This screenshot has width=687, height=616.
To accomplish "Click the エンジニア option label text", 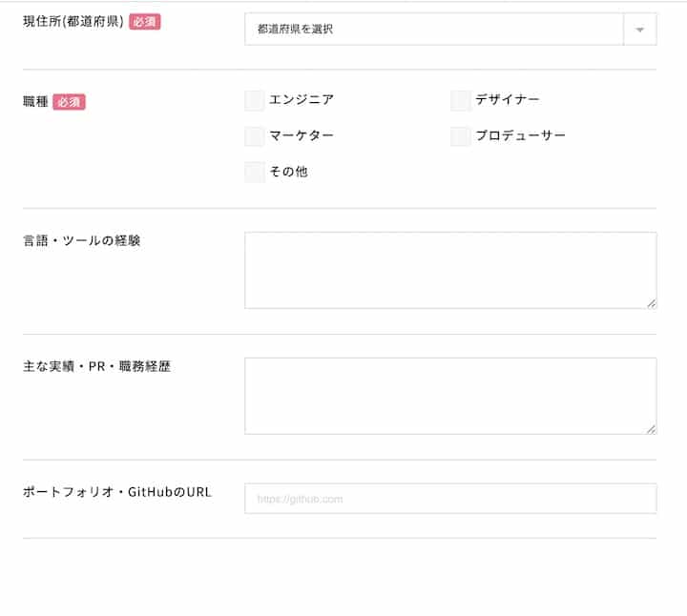I will (302, 99).
